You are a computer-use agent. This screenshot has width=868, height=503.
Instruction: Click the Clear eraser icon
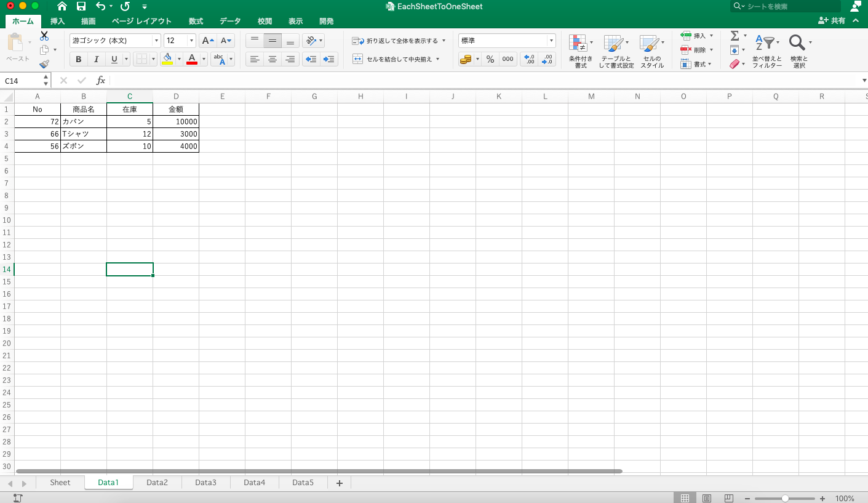click(735, 64)
